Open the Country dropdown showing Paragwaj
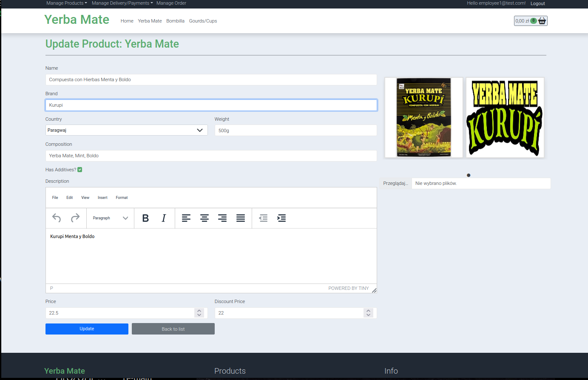588x380 pixels. click(126, 130)
